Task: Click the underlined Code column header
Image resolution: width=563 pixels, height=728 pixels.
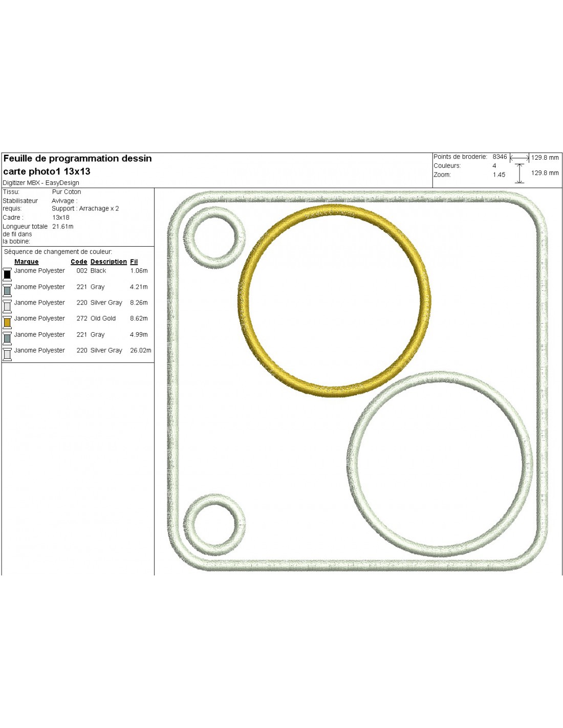Action: point(79,262)
